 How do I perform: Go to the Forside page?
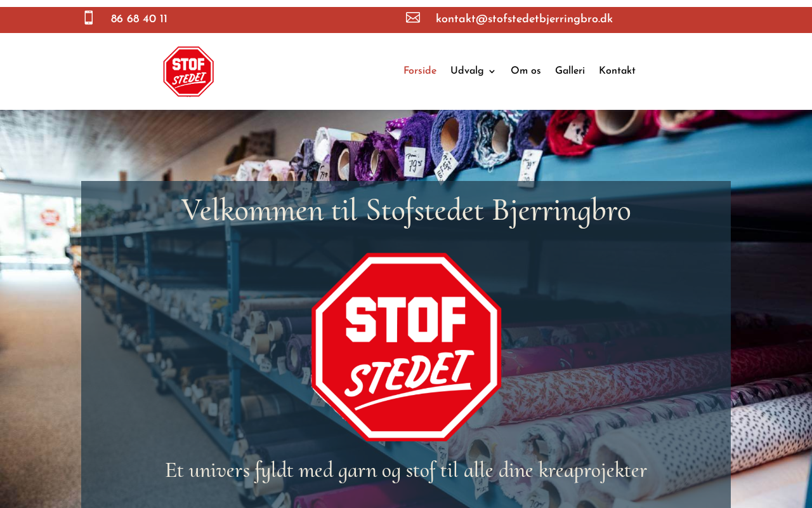point(420,71)
